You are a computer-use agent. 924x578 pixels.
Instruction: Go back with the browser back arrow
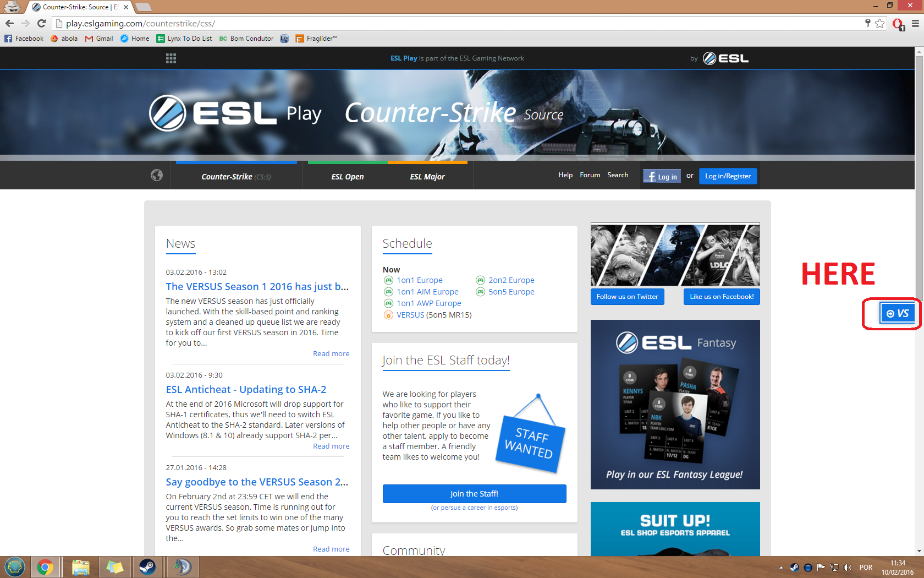9,23
